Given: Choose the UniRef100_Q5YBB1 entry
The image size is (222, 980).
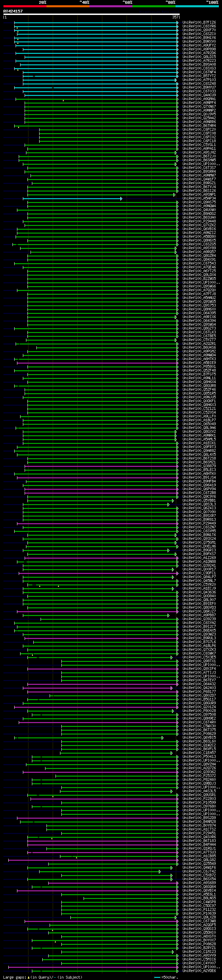Looking at the screenshot, I should pyautogui.click(x=199, y=501).
